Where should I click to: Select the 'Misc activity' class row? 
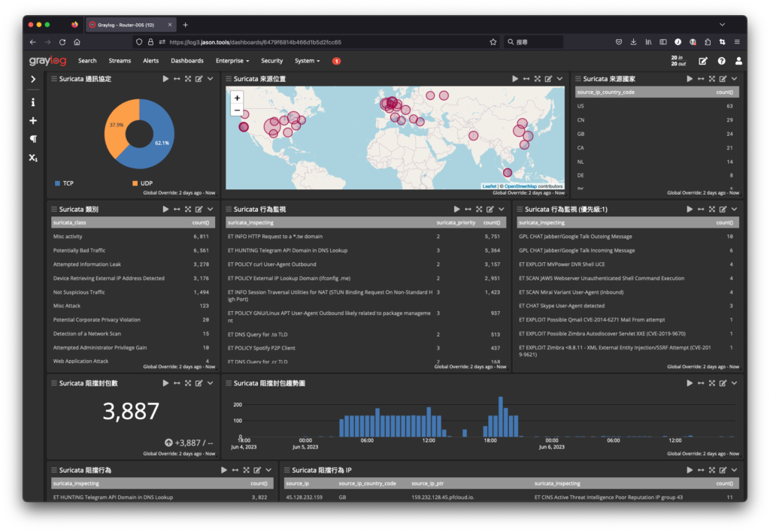[132, 237]
